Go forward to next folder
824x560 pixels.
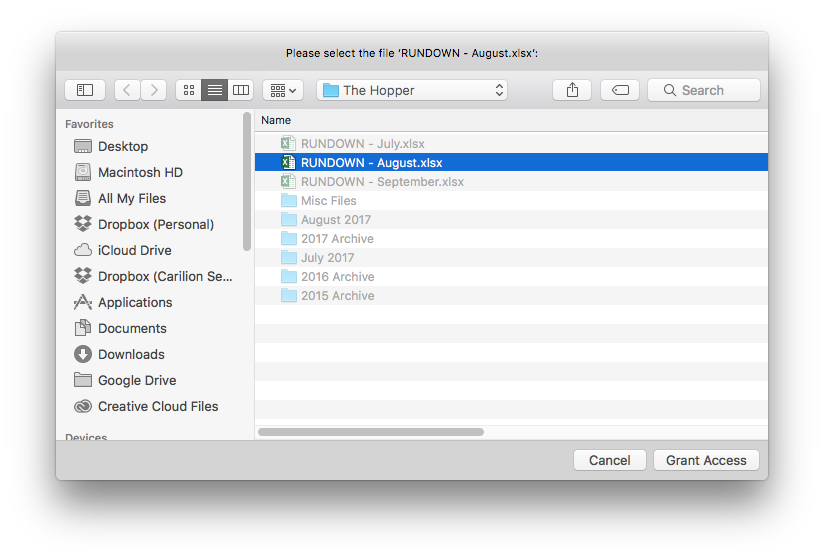[153, 90]
